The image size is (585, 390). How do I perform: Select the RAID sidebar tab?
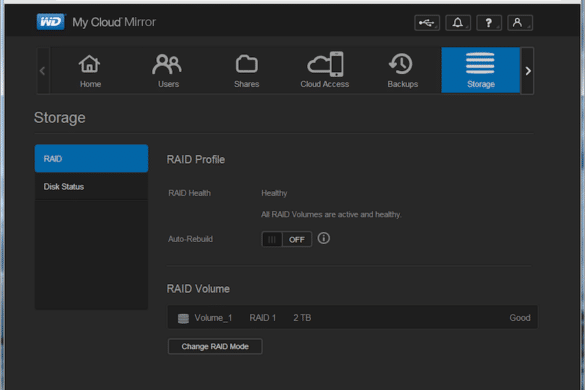point(91,159)
